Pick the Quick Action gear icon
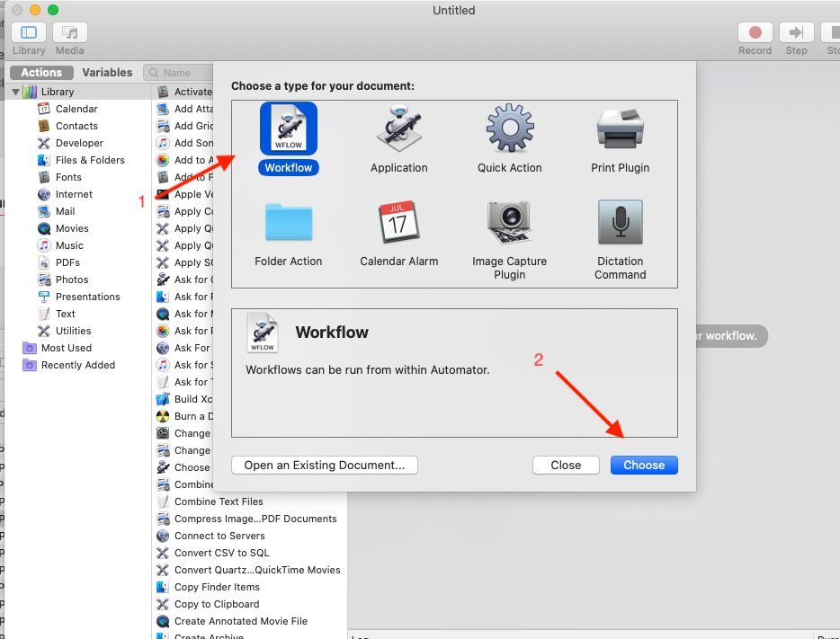 pos(510,129)
